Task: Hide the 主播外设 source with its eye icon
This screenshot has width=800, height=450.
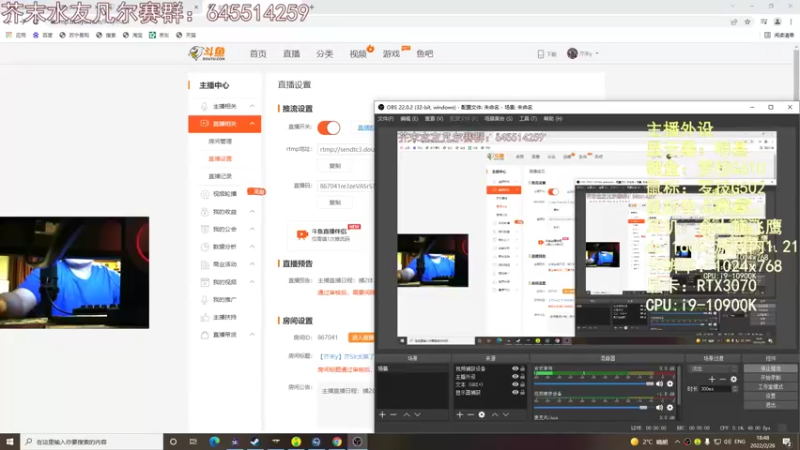Action: coord(515,377)
